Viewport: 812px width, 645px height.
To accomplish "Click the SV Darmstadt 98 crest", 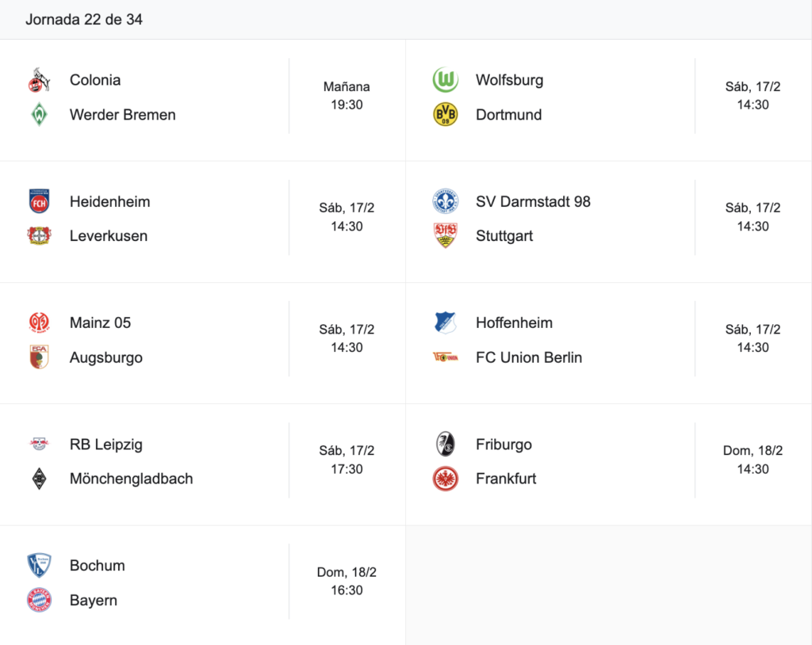I will pyautogui.click(x=445, y=201).
